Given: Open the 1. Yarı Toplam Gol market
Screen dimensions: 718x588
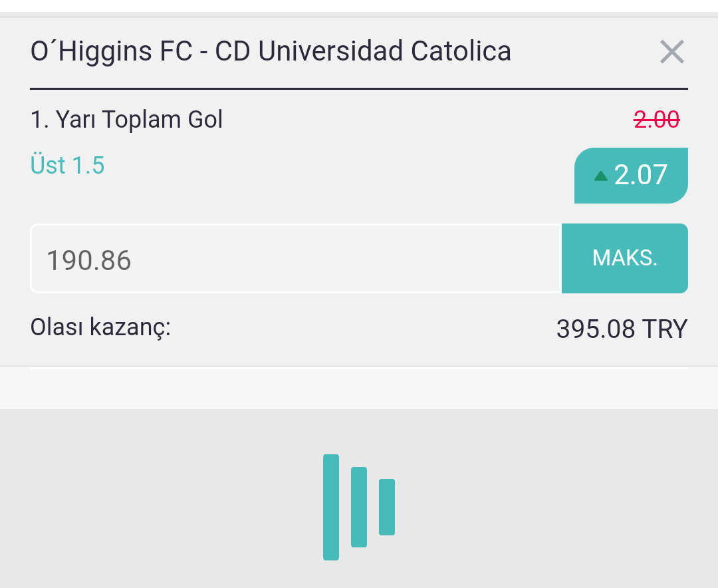Looking at the screenshot, I should pyautogui.click(x=126, y=120).
